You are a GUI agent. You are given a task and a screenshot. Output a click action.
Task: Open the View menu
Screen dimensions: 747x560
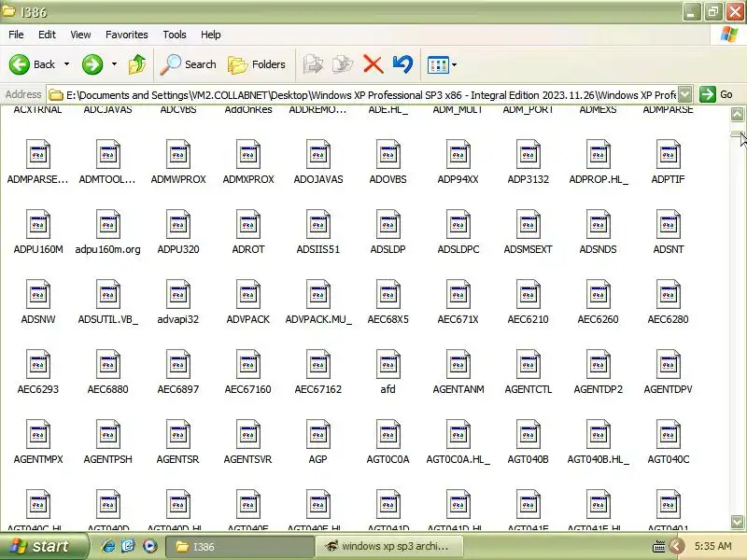point(80,35)
